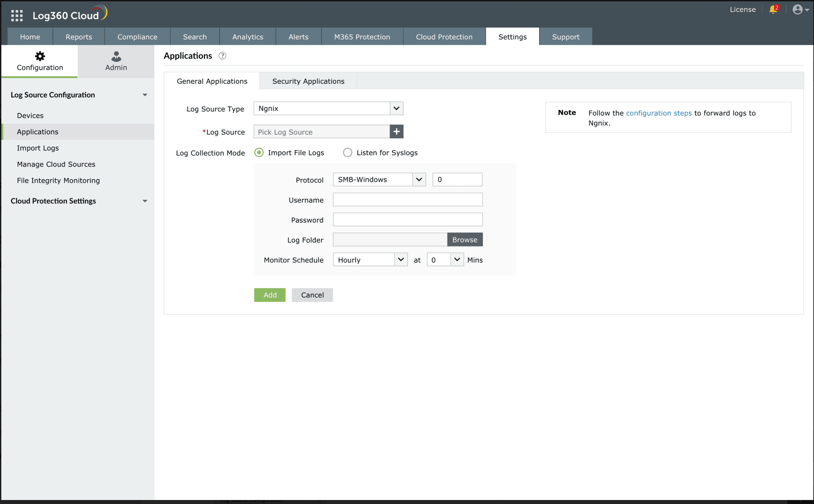Open the Configuration gear section
Image resolution: width=814 pixels, height=504 pixels.
click(x=40, y=61)
